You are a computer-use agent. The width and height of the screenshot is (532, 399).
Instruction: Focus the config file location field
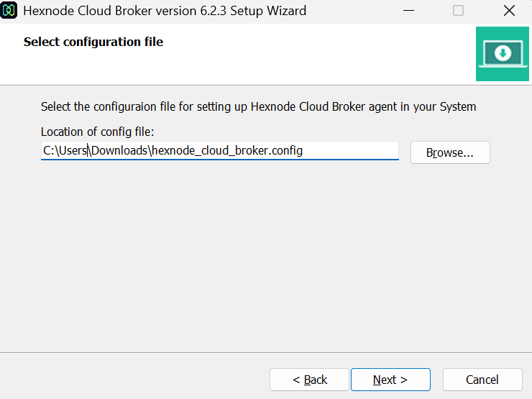220,151
